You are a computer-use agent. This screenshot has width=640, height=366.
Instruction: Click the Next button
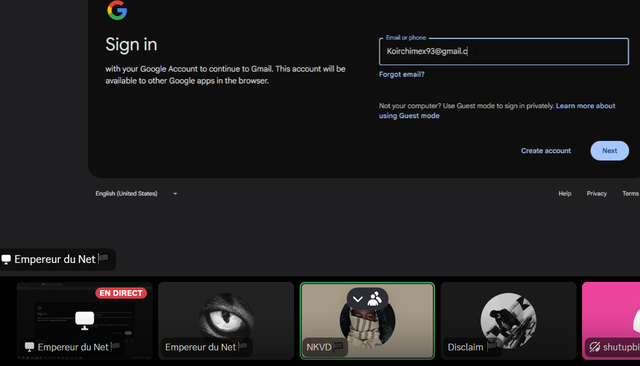pyautogui.click(x=609, y=151)
